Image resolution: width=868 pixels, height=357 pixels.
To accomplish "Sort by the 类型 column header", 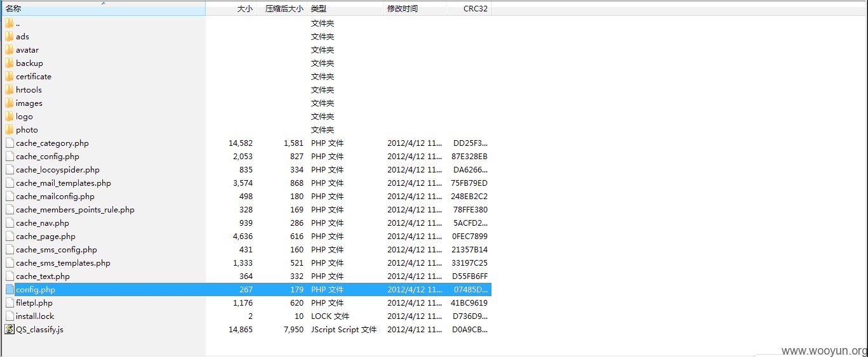I will [x=346, y=8].
